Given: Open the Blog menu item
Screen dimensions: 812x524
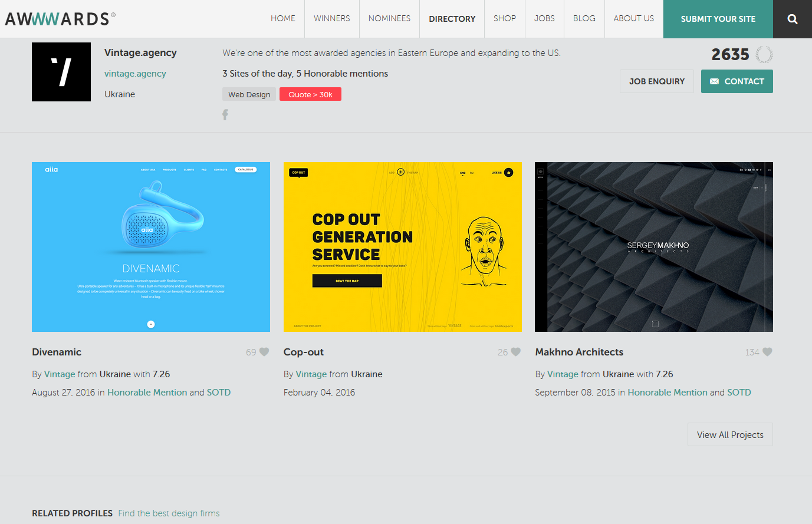Looking at the screenshot, I should [x=584, y=19].
